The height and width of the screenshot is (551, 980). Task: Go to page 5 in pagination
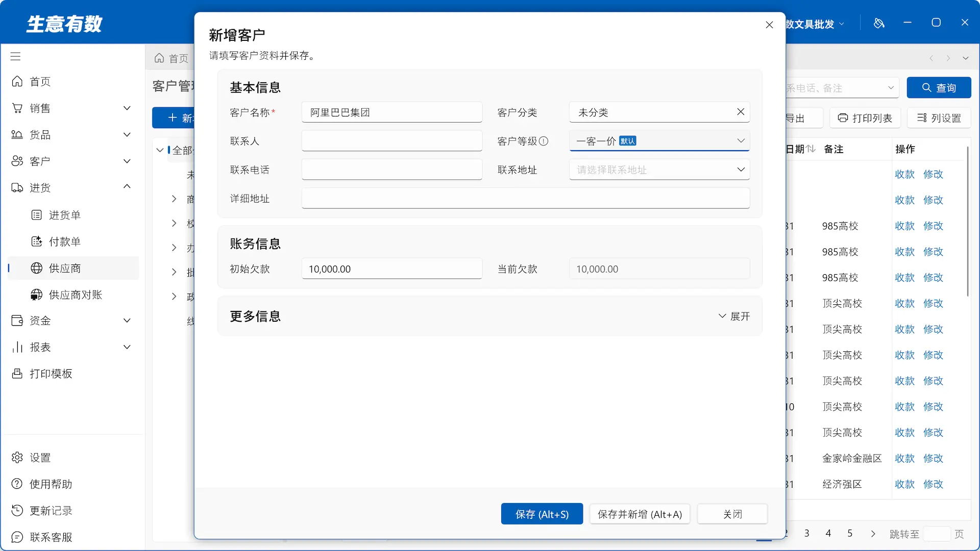coord(850,533)
